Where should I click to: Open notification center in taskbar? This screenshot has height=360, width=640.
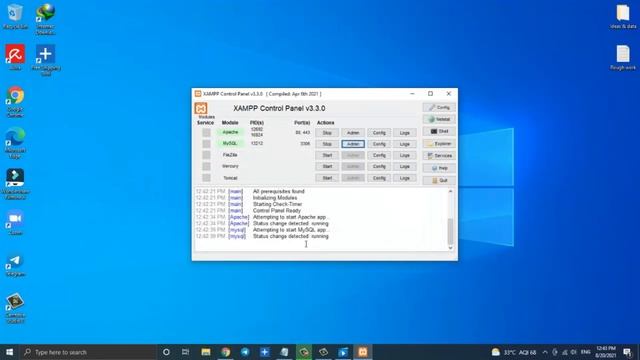[628, 352]
